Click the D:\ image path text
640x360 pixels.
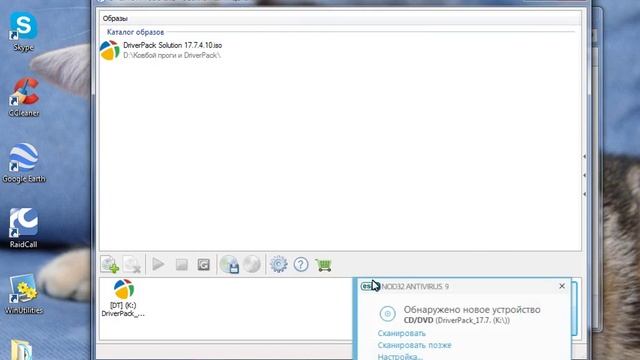point(172,55)
